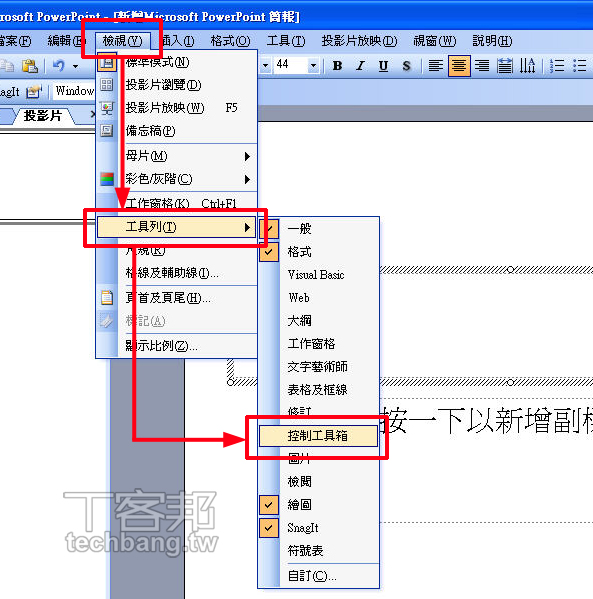This screenshot has height=599, width=593.
Task: Open 自訂(C)... customize toolbars
Action: coord(319,576)
